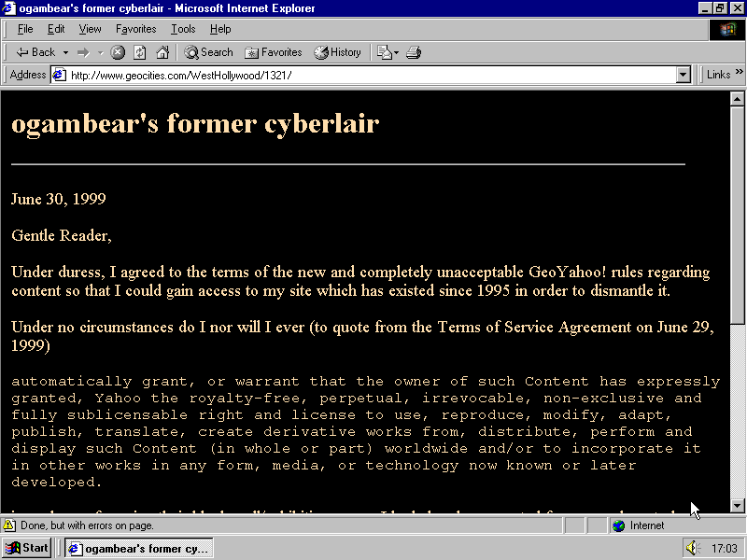Select ogambear's former cy... taskbar button
The image size is (747, 560).
[138, 548]
